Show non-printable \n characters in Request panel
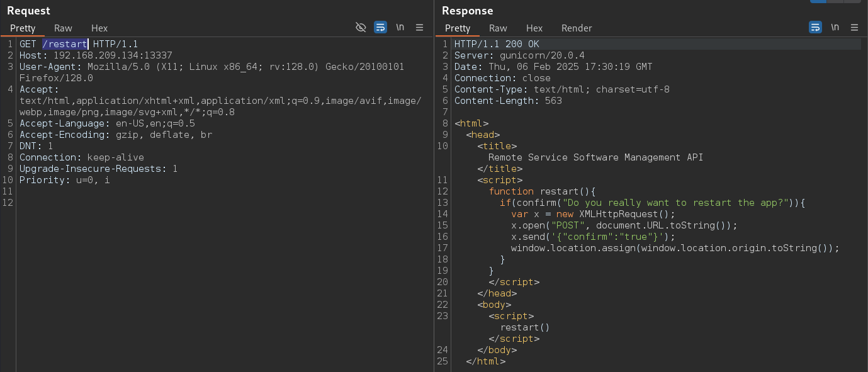Viewport: 868px width, 372px height. 400,27
